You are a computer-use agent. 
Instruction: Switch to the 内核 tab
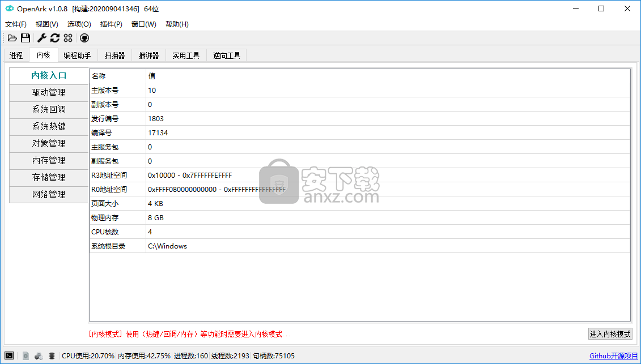43,55
